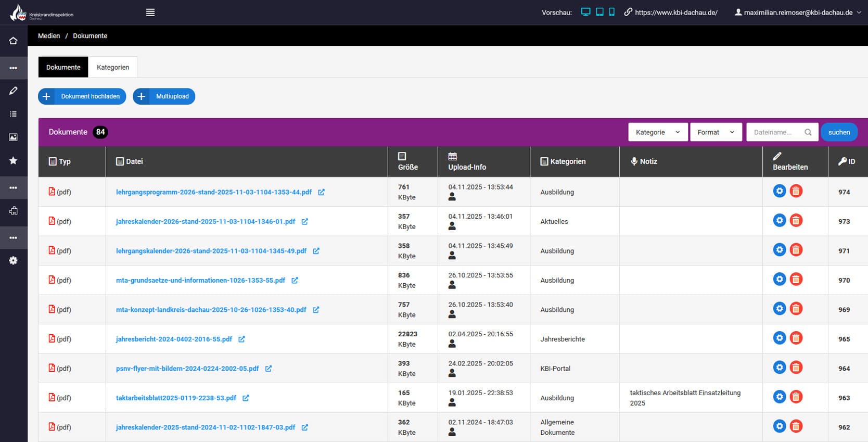This screenshot has height=442, width=868.
Task: Switch to the Kategorien tab
Action: pos(113,67)
